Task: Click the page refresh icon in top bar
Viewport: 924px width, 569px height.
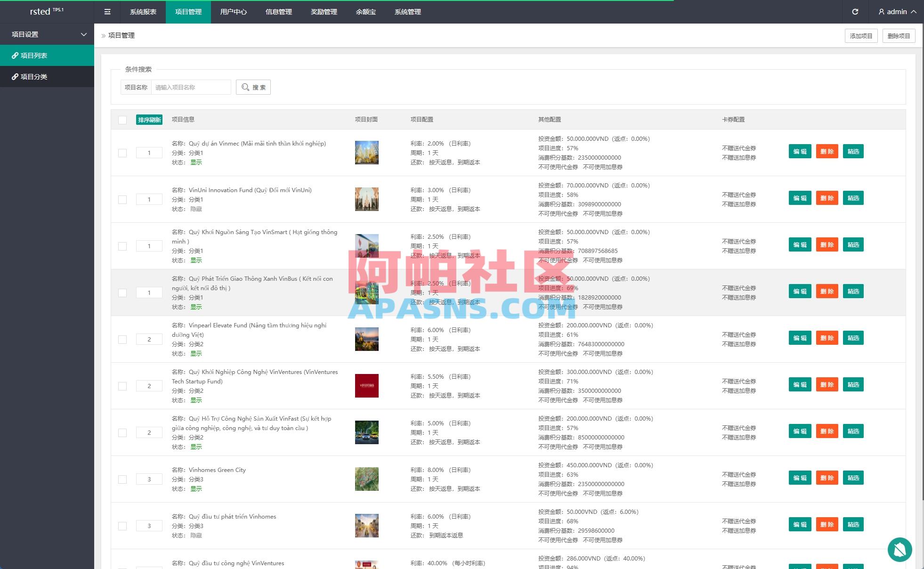Action: (855, 12)
